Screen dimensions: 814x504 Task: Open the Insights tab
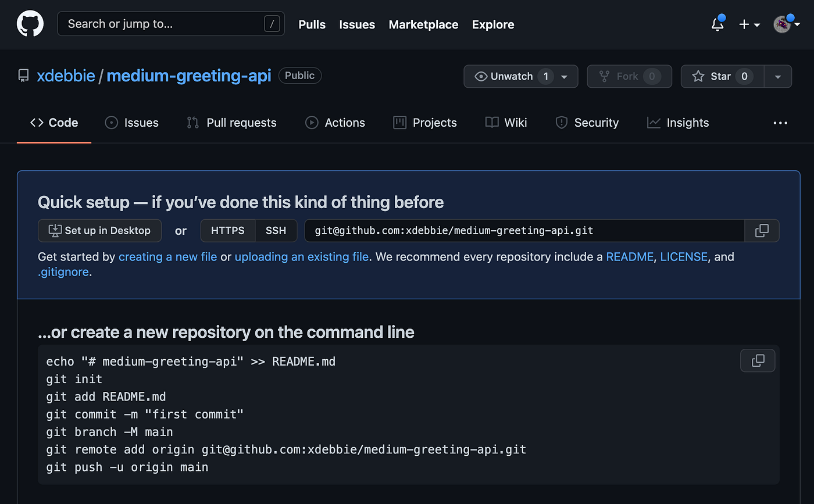pos(678,123)
